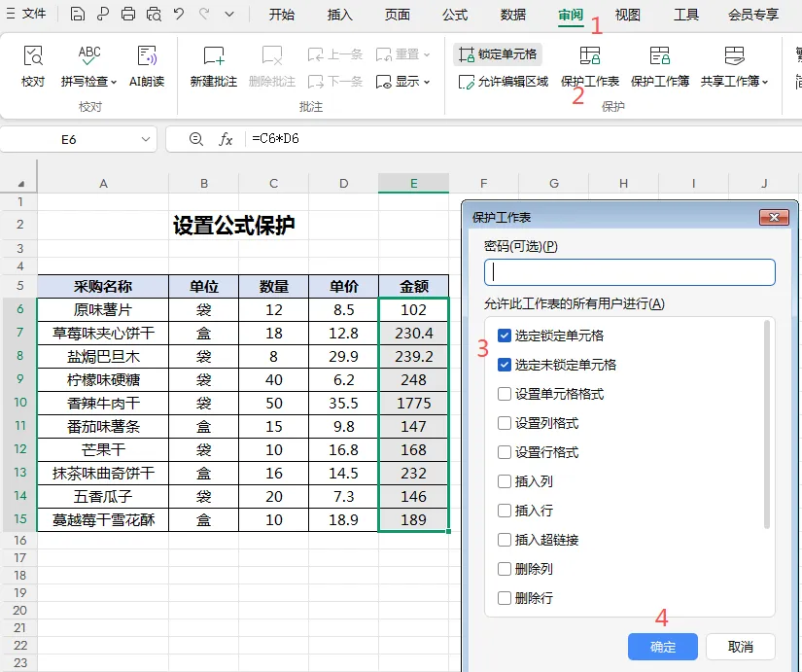Screen dimensions: 802x672
Task: Click the formula bar showing =C6*D6
Action: [x=522, y=139]
